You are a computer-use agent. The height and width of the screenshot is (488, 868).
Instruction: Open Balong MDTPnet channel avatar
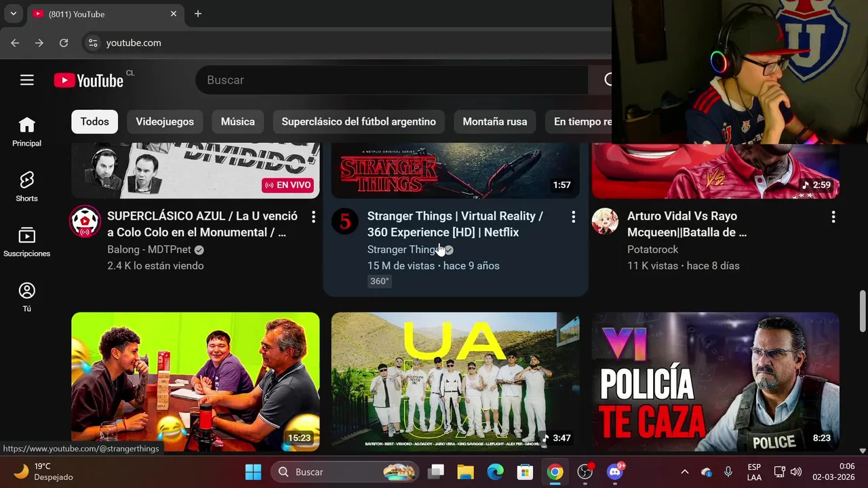click(85, 222)
